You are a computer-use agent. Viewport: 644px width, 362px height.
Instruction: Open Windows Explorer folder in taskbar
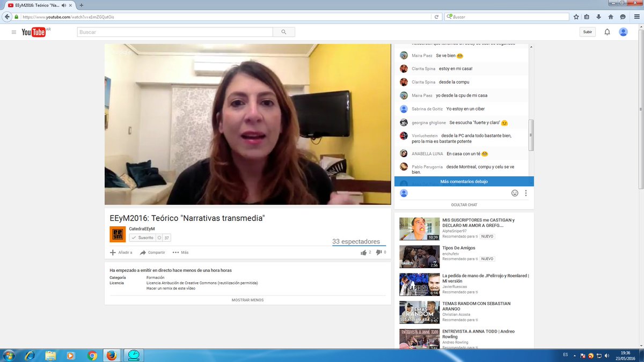51,355
